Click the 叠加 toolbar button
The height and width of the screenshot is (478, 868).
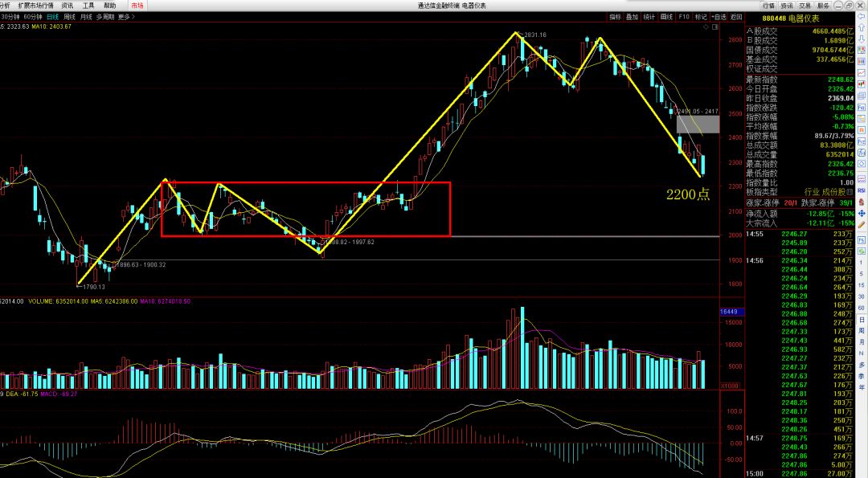click(633, 17)
